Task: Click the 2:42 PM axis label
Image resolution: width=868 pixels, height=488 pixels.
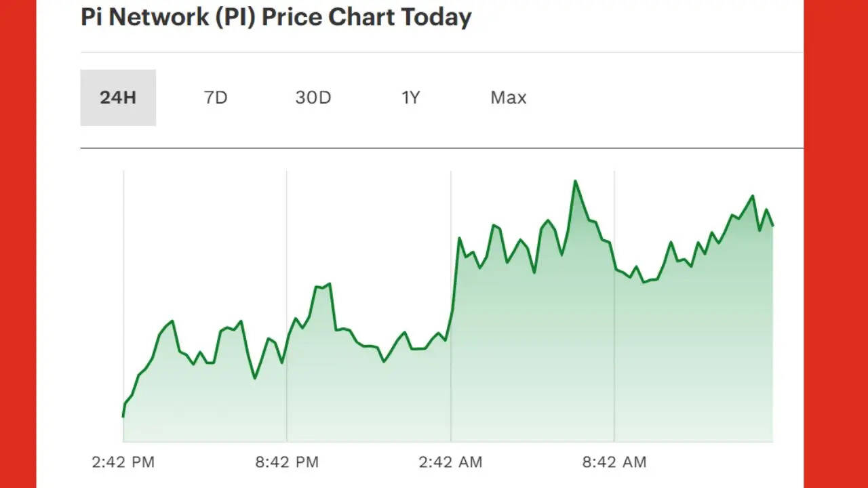Action: (x=123, y=462)
